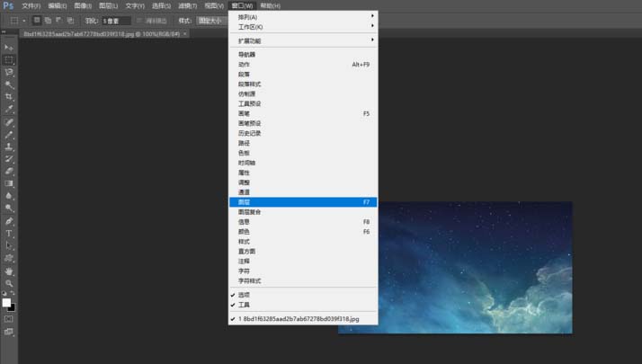Select the Clone Stamp tool
Viewport: 642px width, 364px height.
pos(9,146)
